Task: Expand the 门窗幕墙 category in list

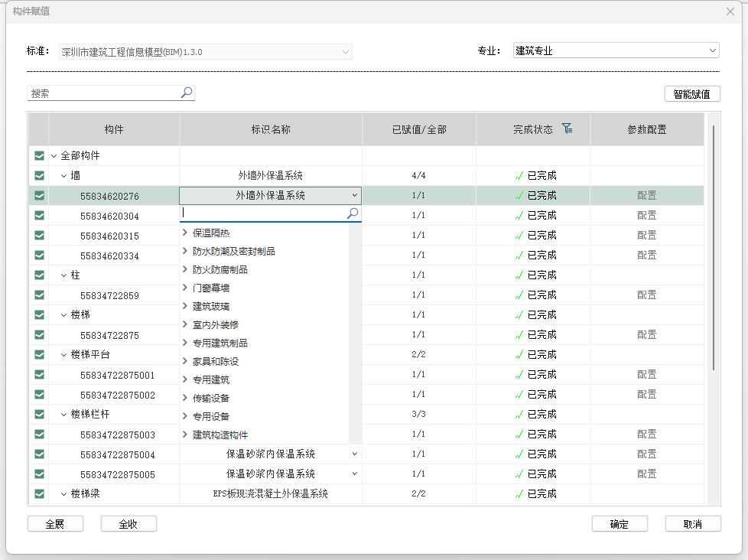Action: [x=185, y=288]
